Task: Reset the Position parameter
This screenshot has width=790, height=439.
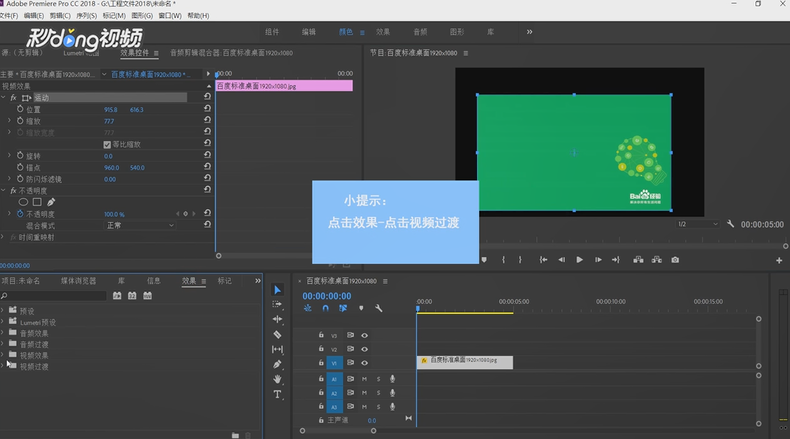Action: 207,108
